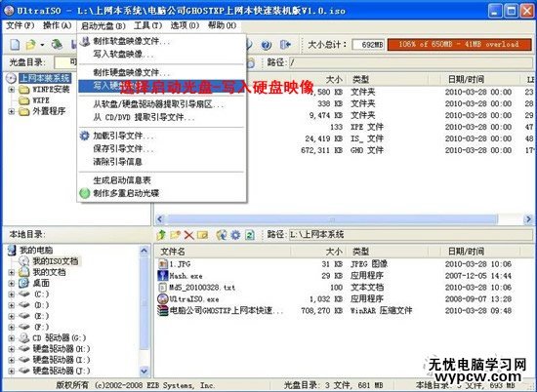Expand the 硬盘驱动器(H:) node
The width and height of the screenshot is (537, 392).
12,349
